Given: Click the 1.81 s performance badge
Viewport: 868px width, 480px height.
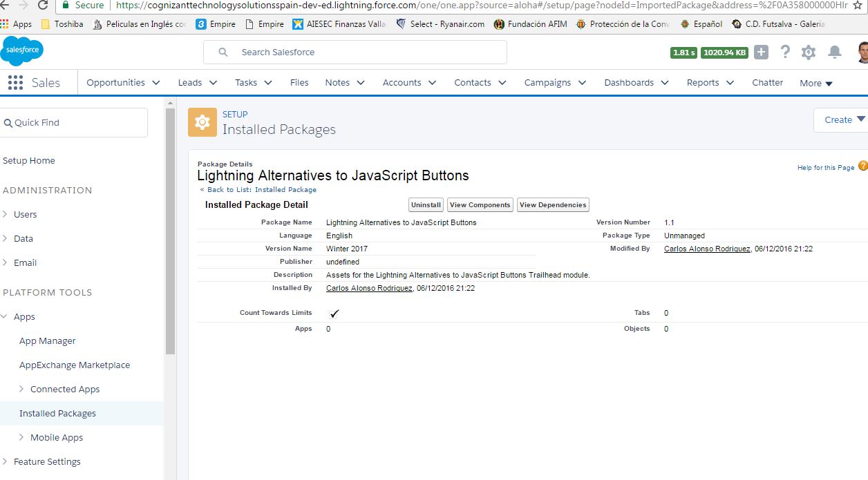Looking at the screenshot, I should [x=683, y=52].
